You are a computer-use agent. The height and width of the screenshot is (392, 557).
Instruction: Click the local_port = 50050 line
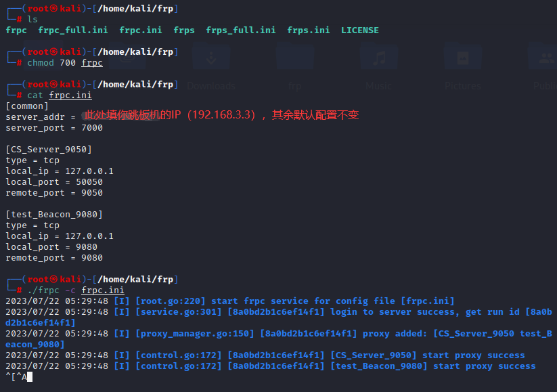pyautogui.click(x=54, y=182)
